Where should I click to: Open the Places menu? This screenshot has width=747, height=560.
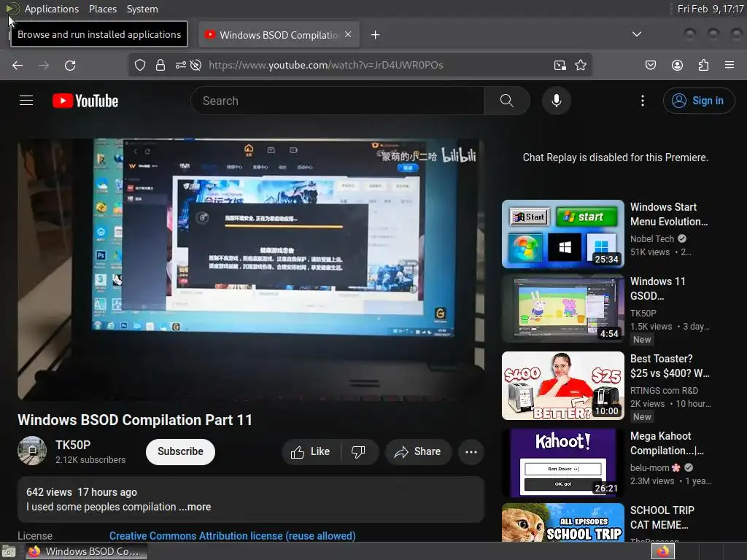pos(103,9)
